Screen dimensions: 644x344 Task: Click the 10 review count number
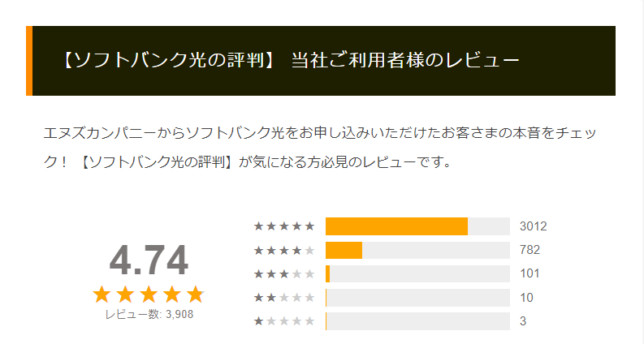click(526, 298)
